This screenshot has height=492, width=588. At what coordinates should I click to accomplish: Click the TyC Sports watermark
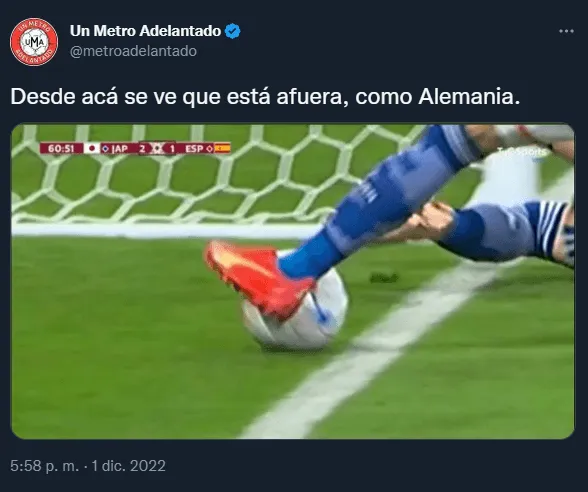(x=522, y=152)
